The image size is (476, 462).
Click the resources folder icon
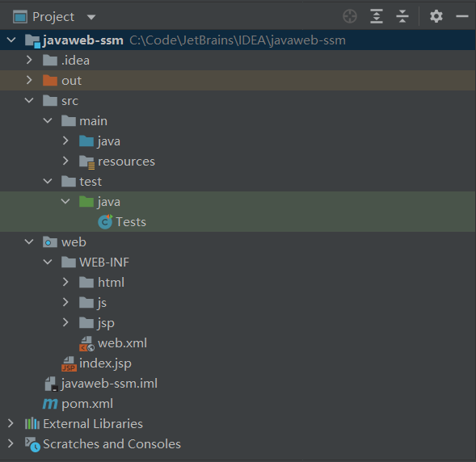(87, 162)
